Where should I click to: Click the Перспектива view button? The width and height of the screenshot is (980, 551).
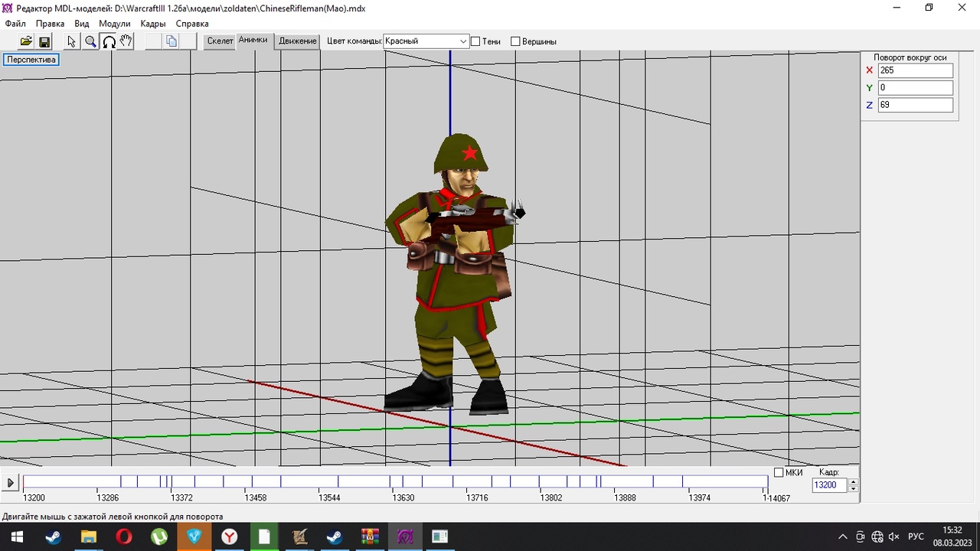31,60
